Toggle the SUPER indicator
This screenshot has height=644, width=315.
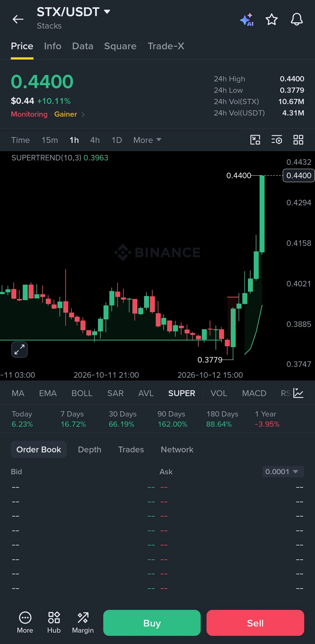(x=182, y=393)
